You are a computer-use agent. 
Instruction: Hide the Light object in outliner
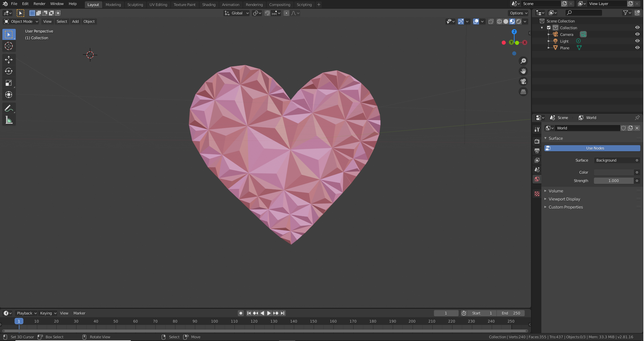tap(637, 41)
